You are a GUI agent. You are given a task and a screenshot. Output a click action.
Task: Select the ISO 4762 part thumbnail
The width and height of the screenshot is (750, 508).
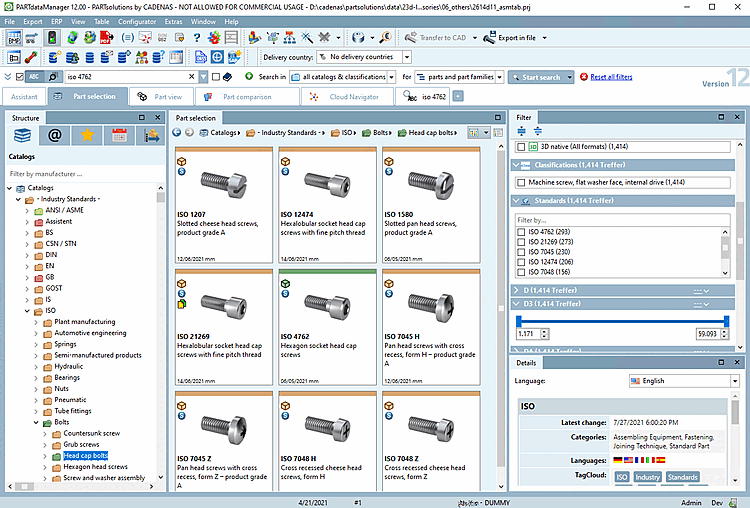[x=327, y=305]
